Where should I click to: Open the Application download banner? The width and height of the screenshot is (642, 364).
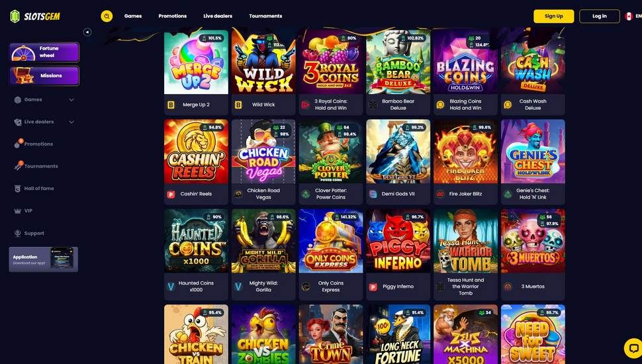[44, 259]
